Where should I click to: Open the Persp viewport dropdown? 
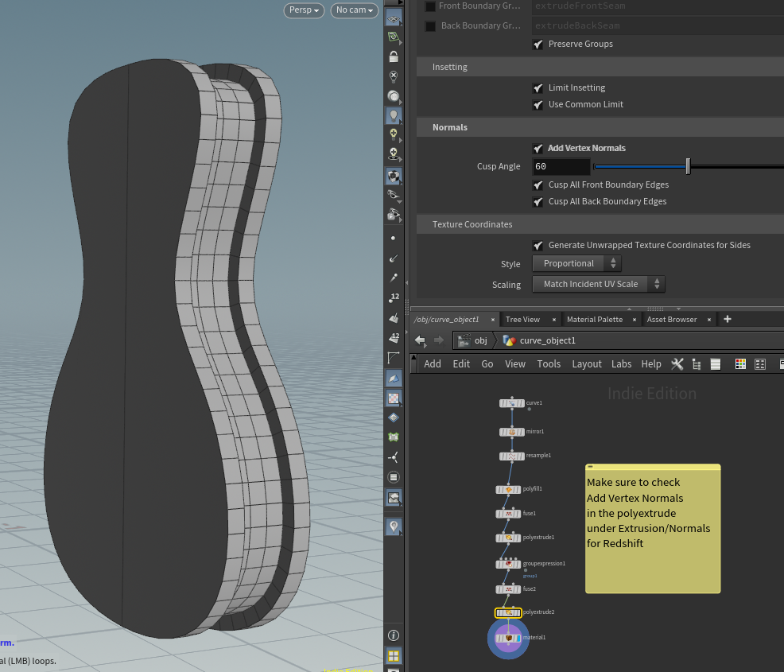click(305, 10)
